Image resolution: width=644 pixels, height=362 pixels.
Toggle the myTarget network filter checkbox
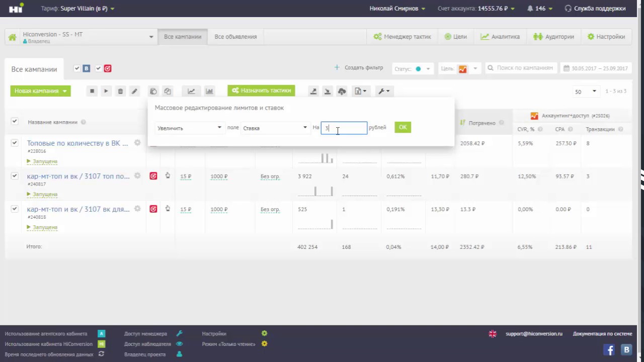99,68
